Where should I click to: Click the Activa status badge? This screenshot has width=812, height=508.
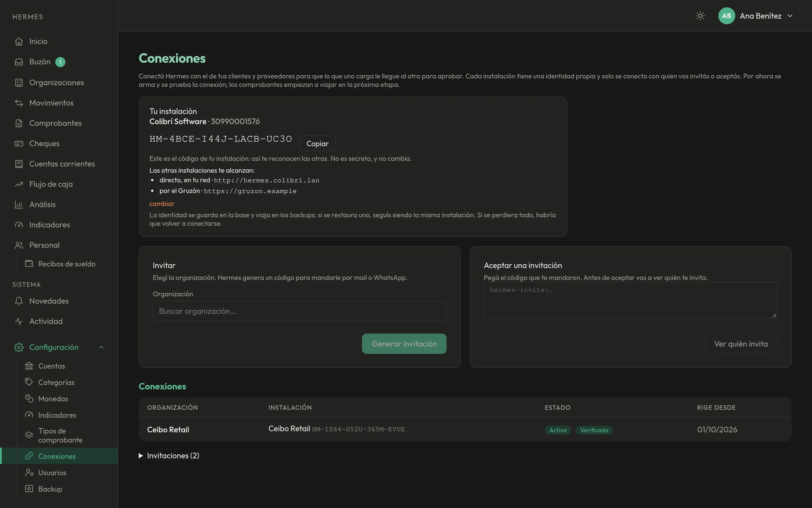tap(558, 430)
